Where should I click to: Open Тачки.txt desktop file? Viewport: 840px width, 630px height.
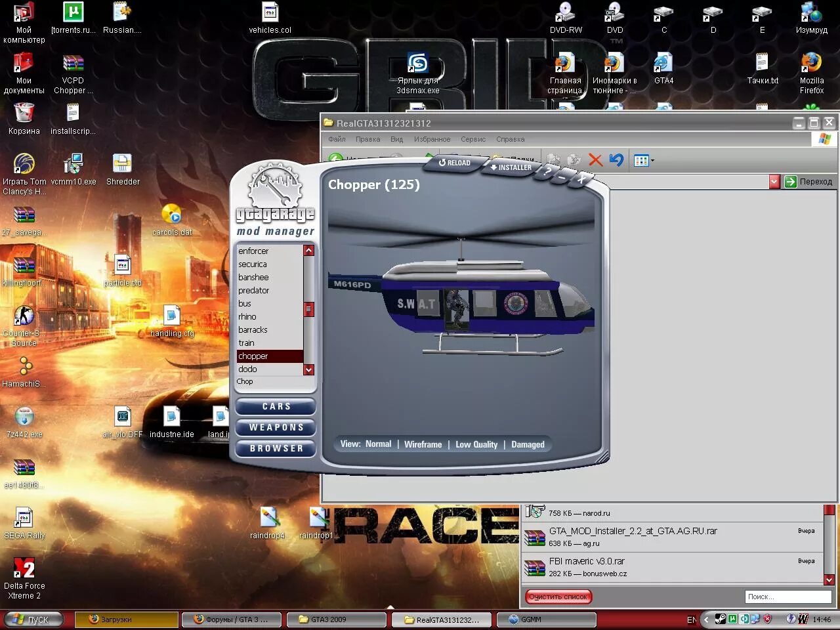(x=763, y=68)
